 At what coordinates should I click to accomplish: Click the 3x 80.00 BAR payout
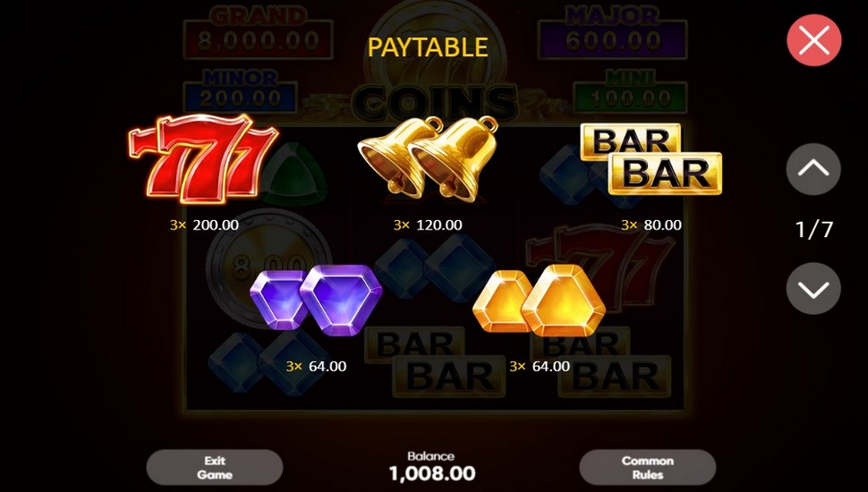pos(651,225)
